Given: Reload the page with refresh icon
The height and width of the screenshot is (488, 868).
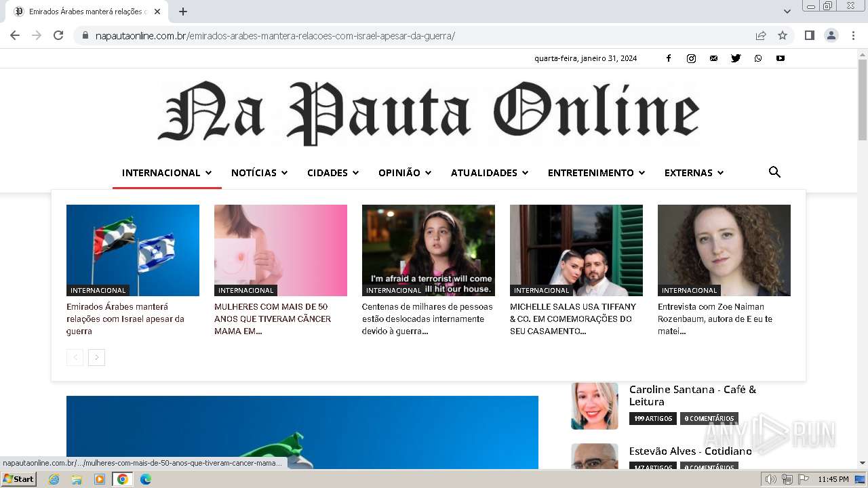Looking at the screenshot, I should (x=58, y=35).
